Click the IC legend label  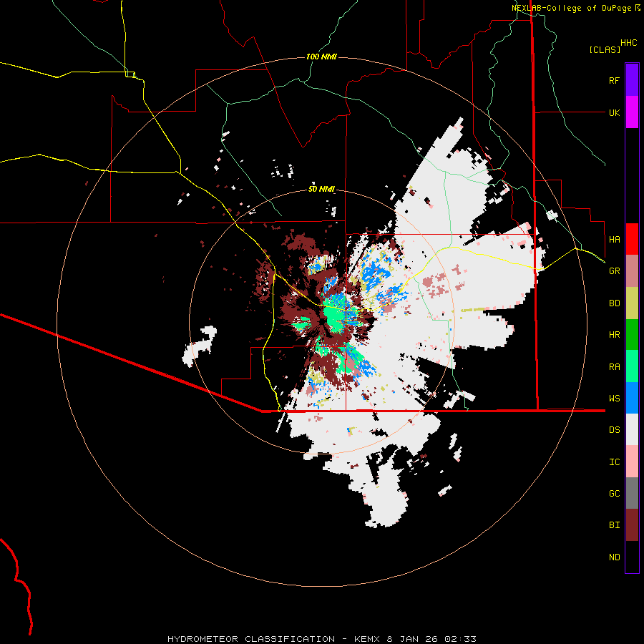[614, 462]
